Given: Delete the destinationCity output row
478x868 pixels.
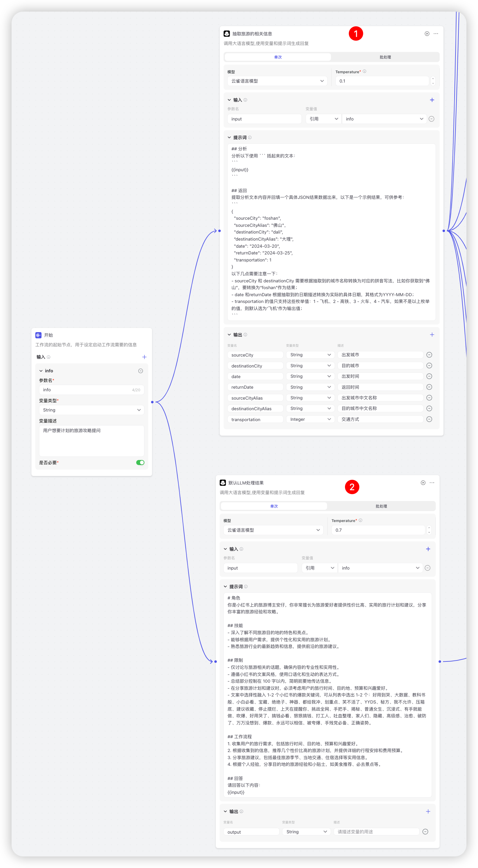Looking at the screenshot, I should click(x=429, y=366).
